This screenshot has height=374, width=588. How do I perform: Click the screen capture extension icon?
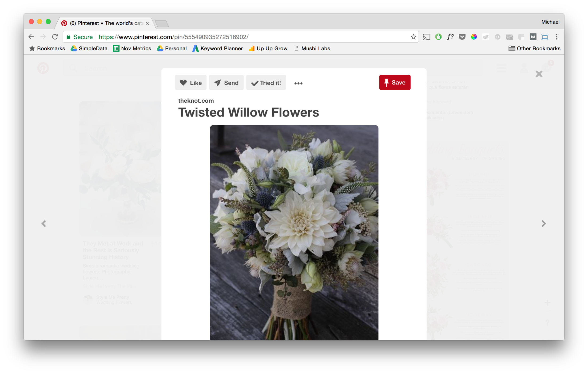tap(545, 37)
